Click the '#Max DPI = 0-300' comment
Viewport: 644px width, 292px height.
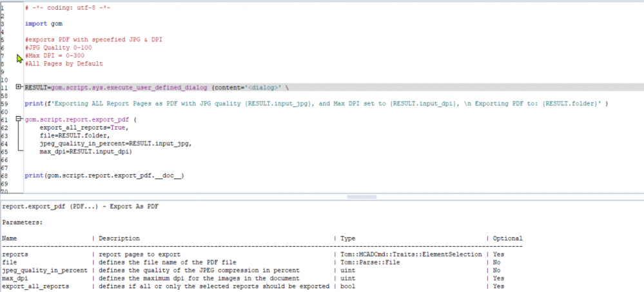coord(55,55)
